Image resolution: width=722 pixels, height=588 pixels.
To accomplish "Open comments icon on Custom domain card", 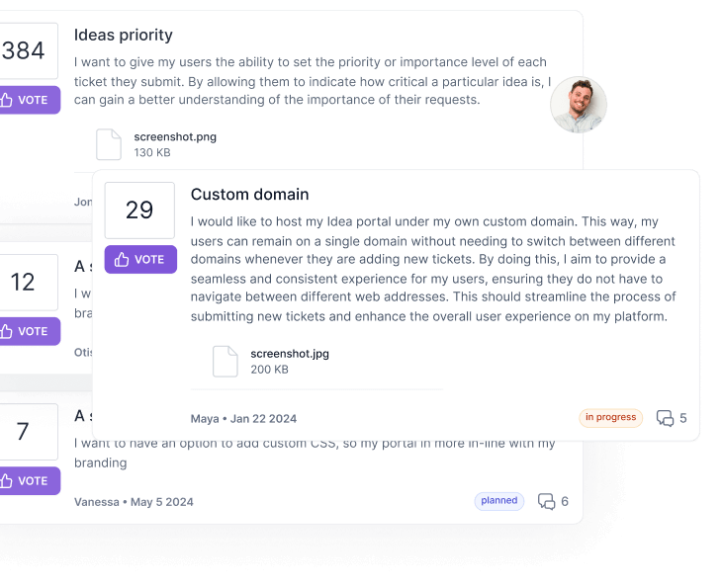I will (x=666, y=418).
